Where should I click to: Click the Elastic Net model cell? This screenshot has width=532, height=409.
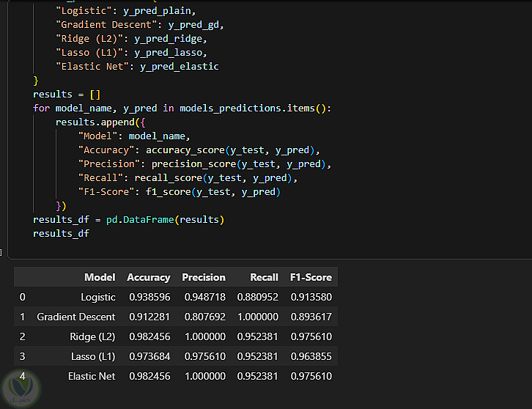click(x=92, y=376)
